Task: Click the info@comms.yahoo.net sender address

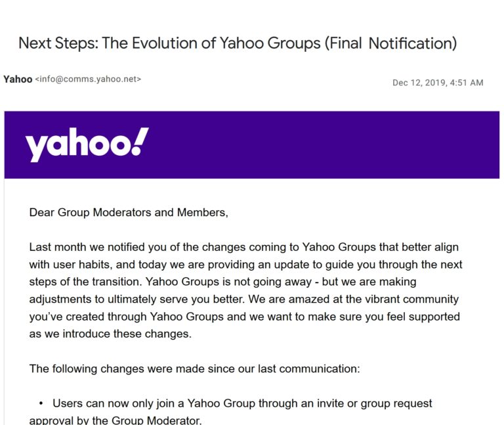Action: (88, 79)
